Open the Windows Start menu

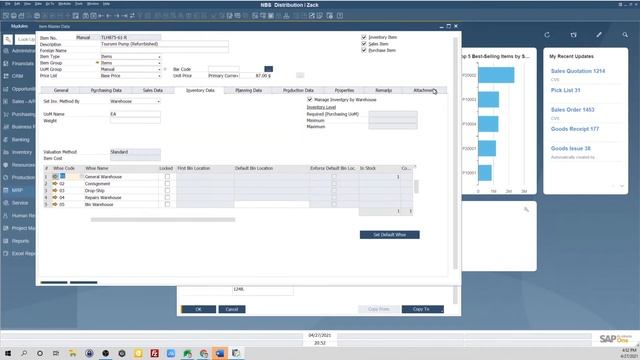pyautogui.click(x=8, y=353)
